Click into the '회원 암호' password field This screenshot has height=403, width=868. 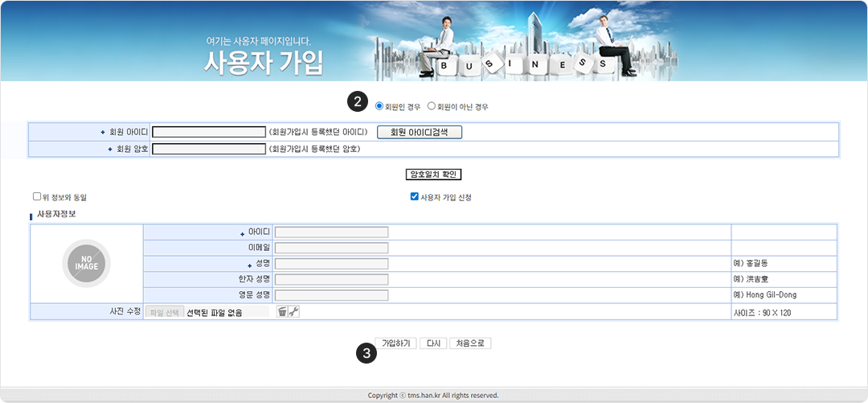[209, 149]
